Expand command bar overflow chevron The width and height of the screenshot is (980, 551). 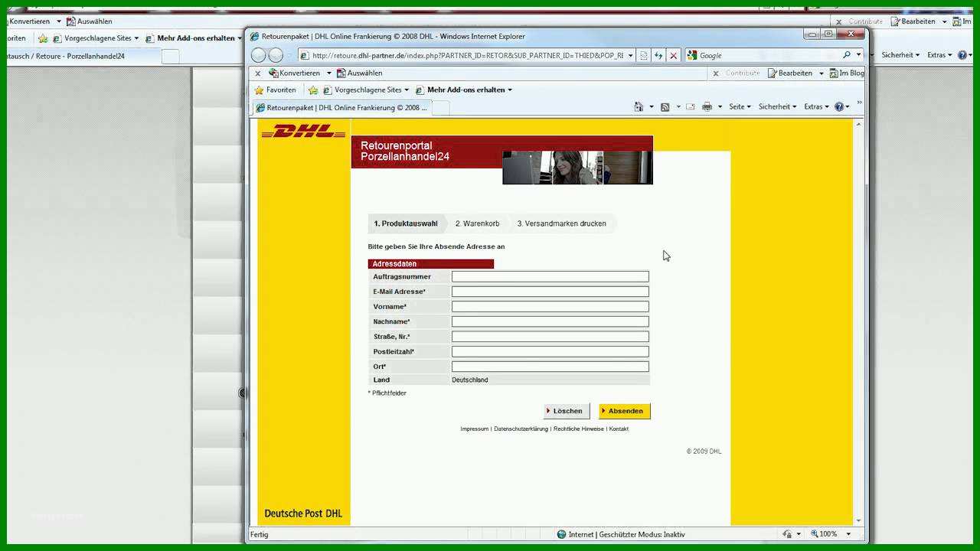[x=859, y=103]
